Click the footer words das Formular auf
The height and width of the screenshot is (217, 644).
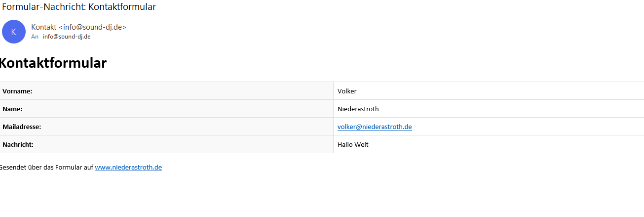(x=68, y=167)
